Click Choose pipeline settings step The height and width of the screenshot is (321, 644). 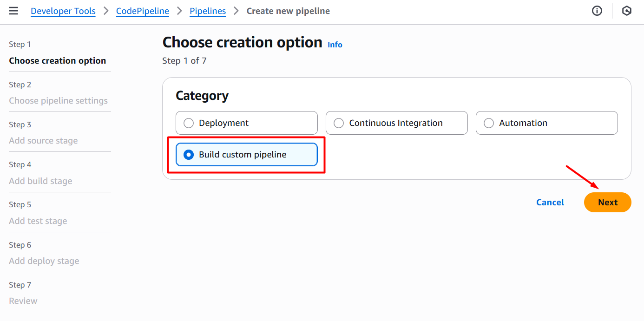click(x=58, y=101)
